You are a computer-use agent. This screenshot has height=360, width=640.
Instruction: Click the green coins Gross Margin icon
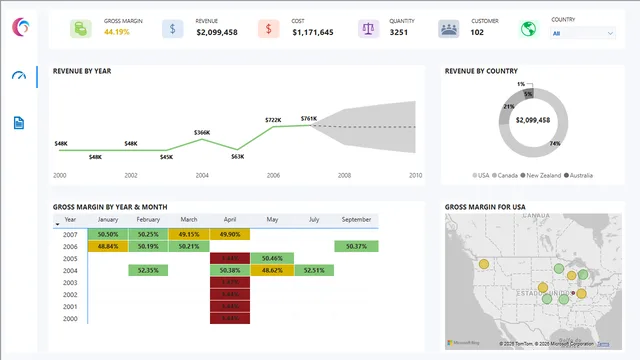click(x=80, y=29)
